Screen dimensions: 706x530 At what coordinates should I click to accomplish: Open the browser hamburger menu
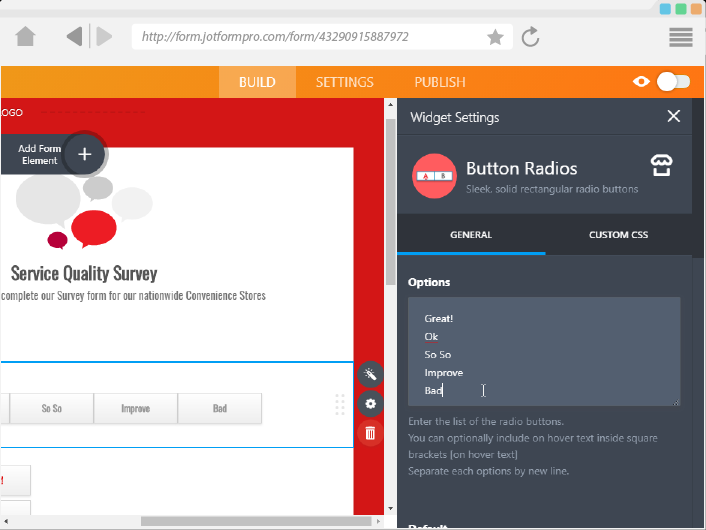click(681, 37)
